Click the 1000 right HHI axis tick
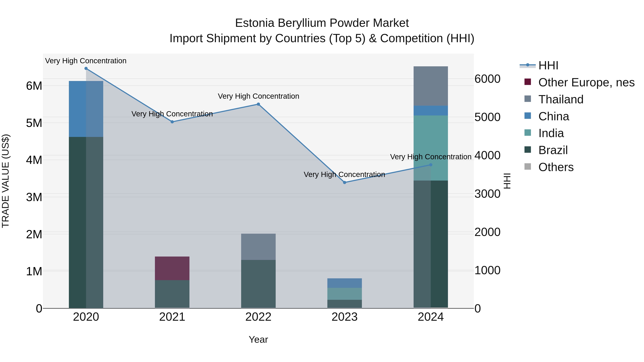Screen dimensions: 644x362 point(487,270)
